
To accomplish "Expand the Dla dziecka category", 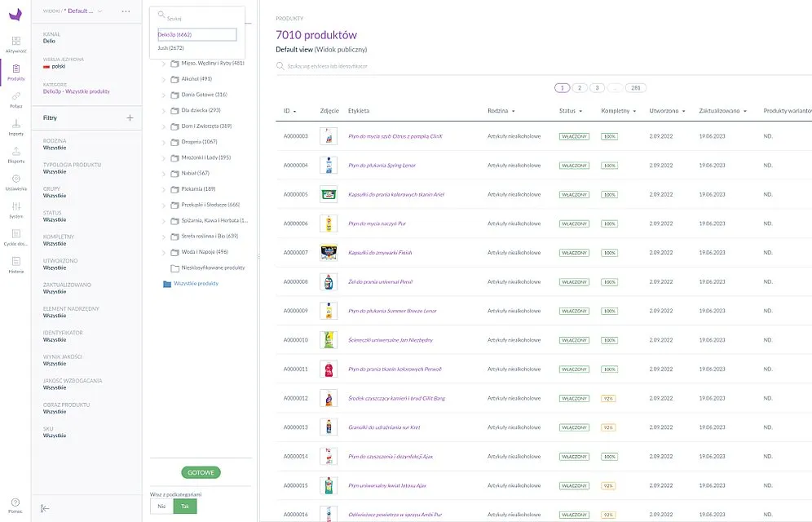I will pyautogui.click(x=164, y=111).
